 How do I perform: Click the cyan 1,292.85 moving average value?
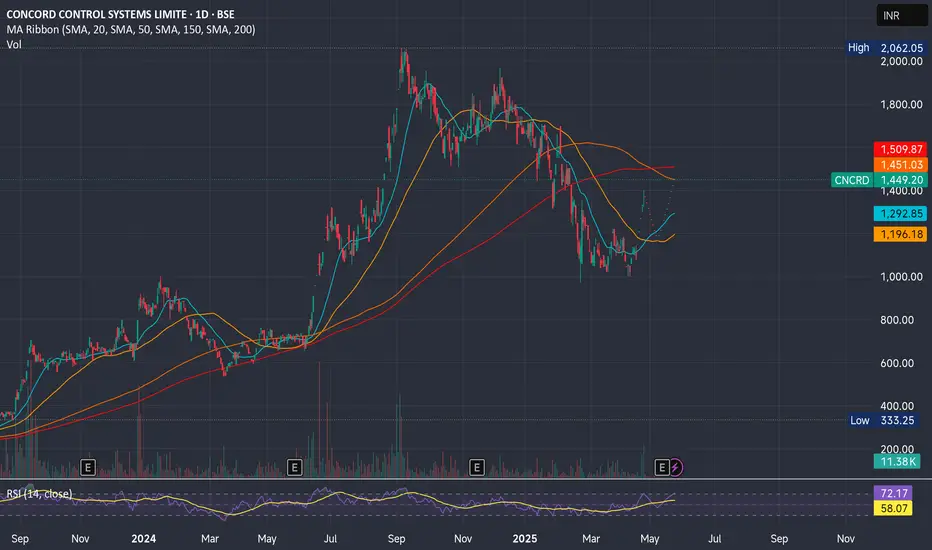(x=901, y=213)
